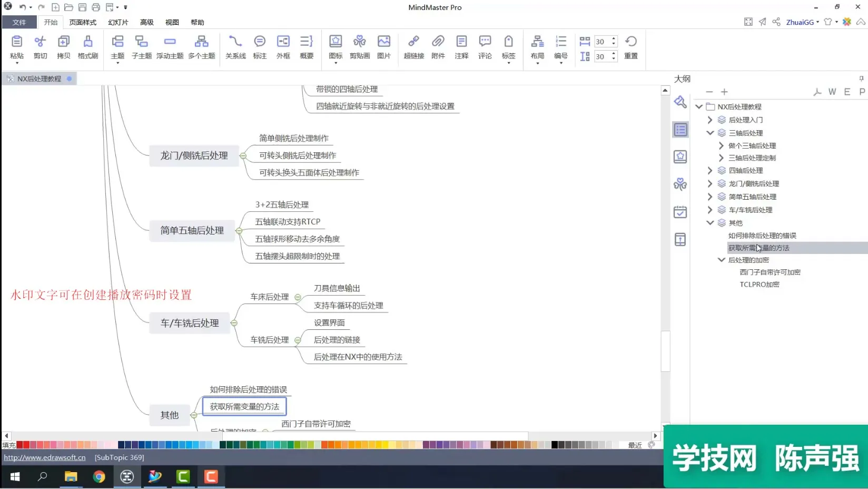868x489 pixels.
Task: Switch to the 页面样式 ribbon tab
Action: [83, 22]
